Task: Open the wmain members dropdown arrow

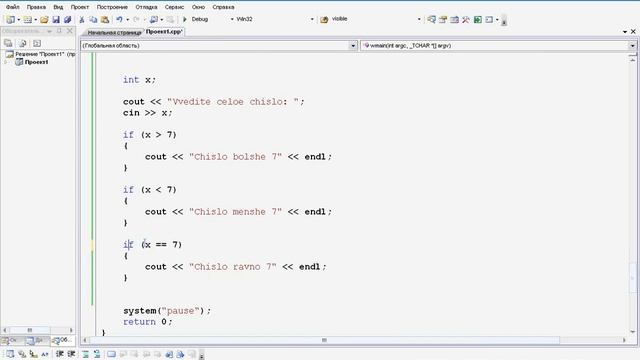Action: pyautogui.click(x=632, y=46)
